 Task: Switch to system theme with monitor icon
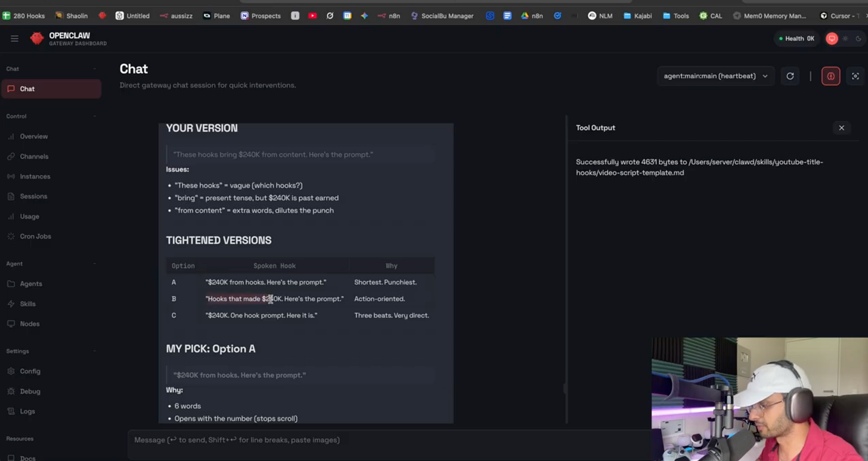pyautogui.click(x=832, y=39)
